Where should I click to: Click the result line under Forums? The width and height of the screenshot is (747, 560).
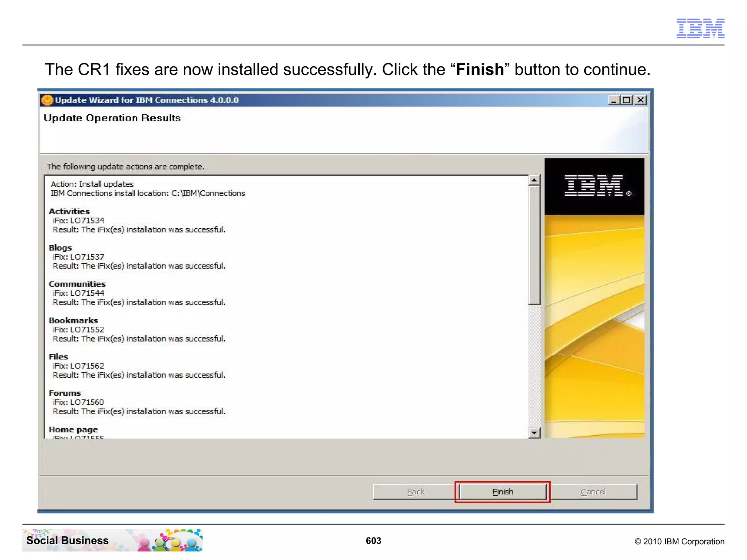pyautogui.click(x=139, y=411)
